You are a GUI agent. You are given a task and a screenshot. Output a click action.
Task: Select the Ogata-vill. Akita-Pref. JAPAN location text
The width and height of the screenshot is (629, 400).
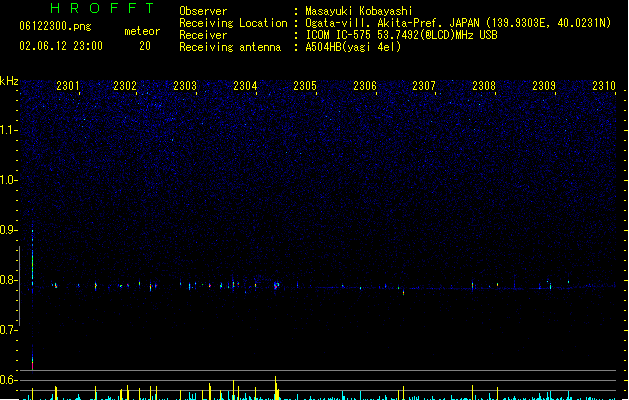point(458,23)
